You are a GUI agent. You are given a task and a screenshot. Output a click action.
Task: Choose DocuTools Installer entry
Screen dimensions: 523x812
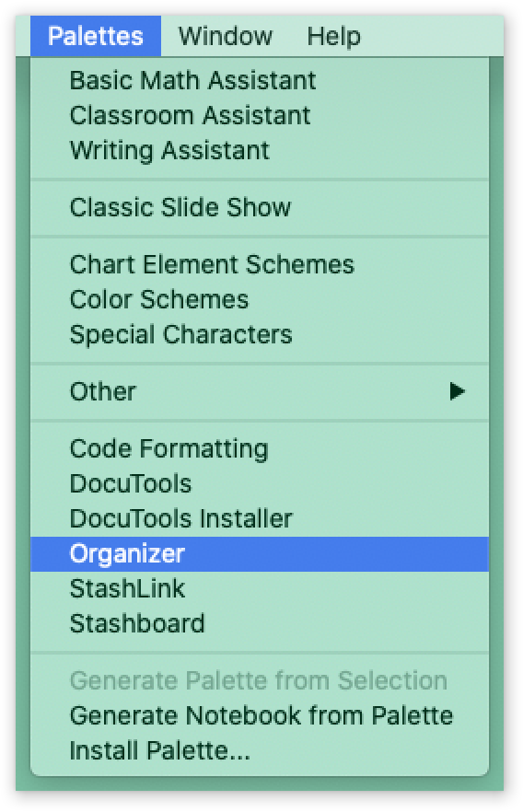coord(259,519)
